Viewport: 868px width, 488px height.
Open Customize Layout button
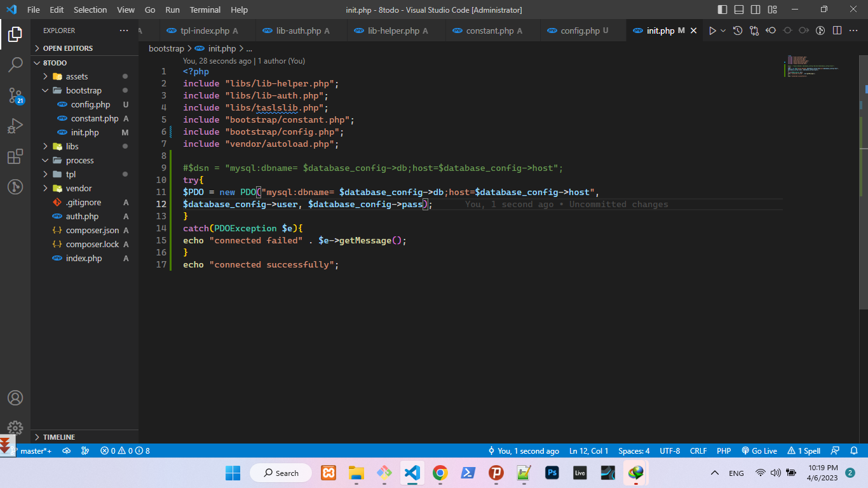[x=772, y=10]
